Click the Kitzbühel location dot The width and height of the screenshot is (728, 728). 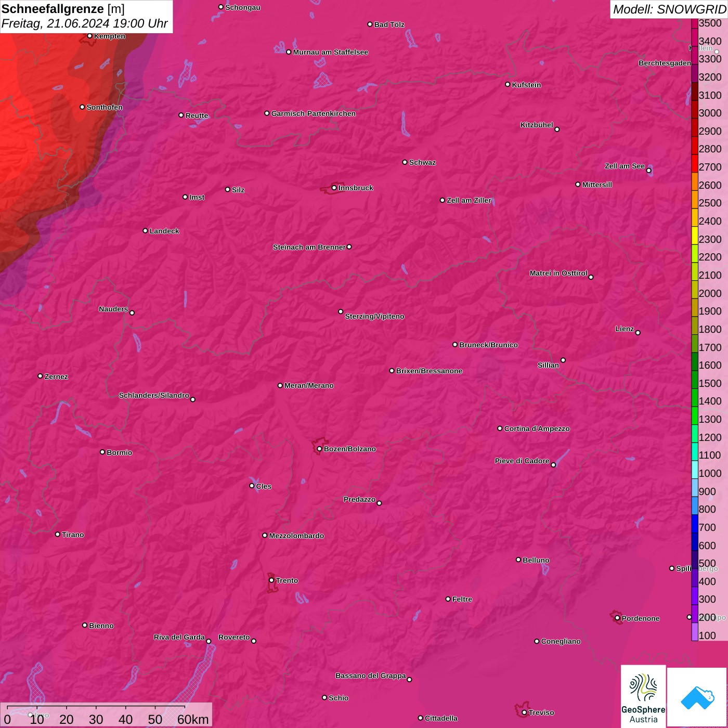[557, 129]
